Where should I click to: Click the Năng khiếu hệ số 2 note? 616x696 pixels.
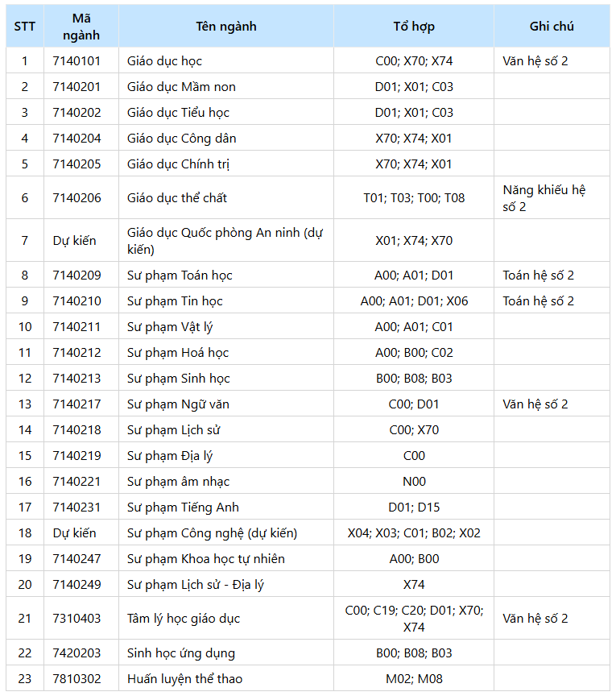[x=544, y=198]
